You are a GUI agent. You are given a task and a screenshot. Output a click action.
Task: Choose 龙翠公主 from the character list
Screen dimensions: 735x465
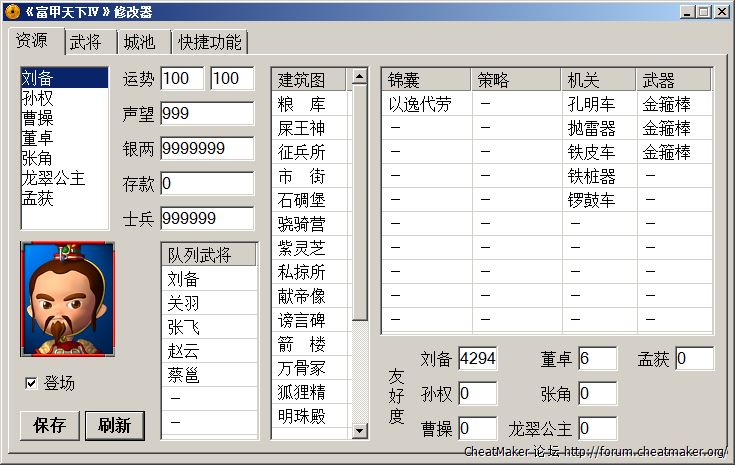click(x=53, y=178)
